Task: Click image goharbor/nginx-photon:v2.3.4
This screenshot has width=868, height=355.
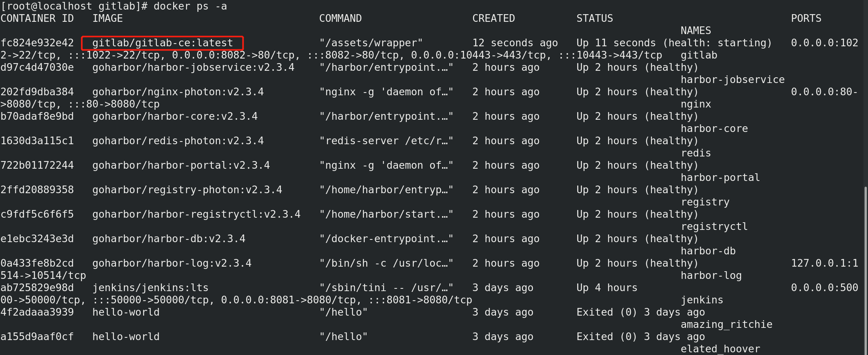Action: [178, 92]
